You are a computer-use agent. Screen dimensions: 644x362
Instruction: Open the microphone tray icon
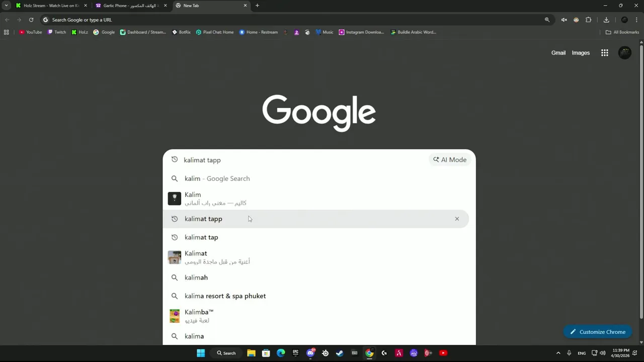click(x=569, y=353)
